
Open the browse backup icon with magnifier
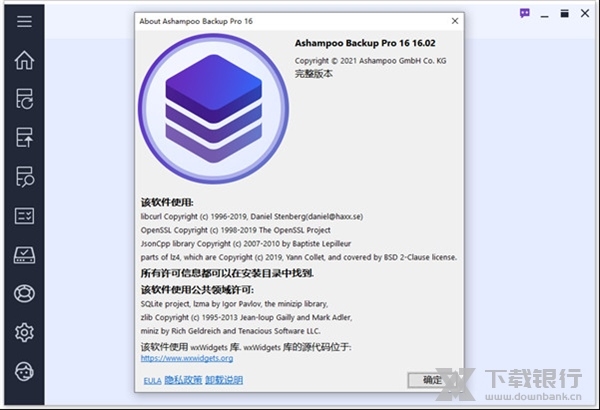pos(24,176)
